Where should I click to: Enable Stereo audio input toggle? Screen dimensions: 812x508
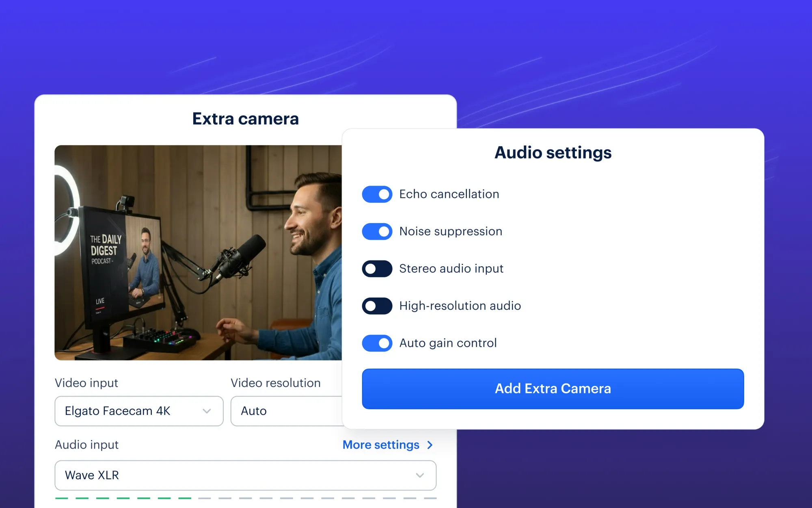pos(377,269)
